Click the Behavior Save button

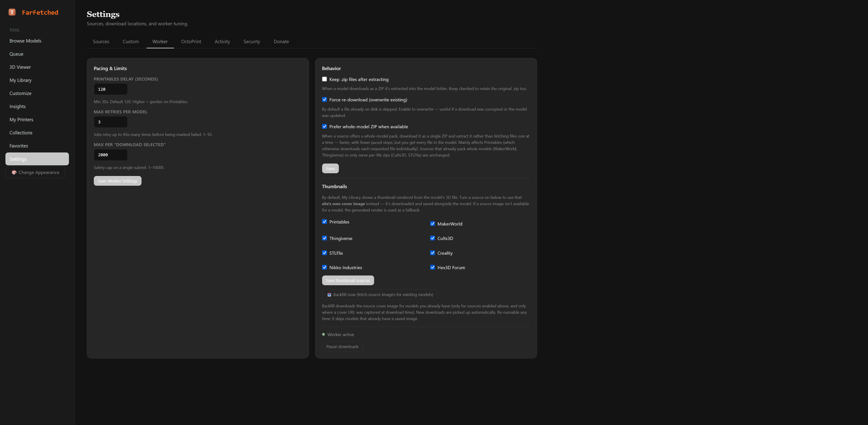coord(330,168)
